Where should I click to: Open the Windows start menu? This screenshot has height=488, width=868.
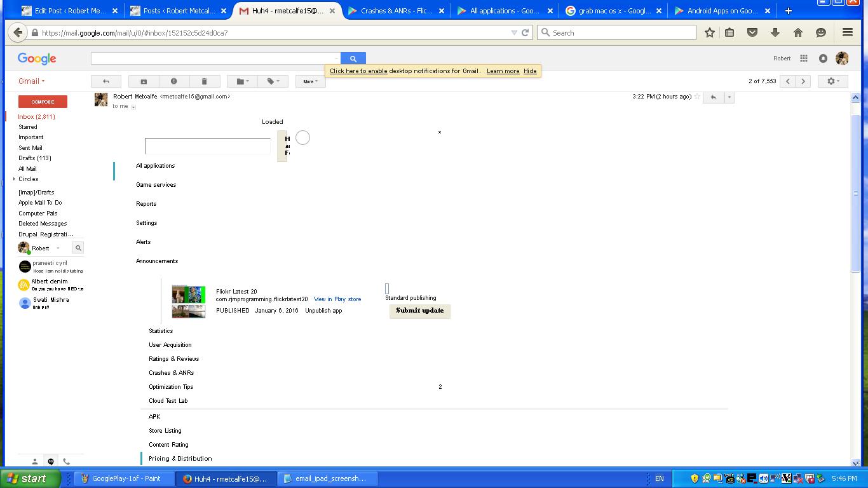pyautogui.click(x=31, y=478)
